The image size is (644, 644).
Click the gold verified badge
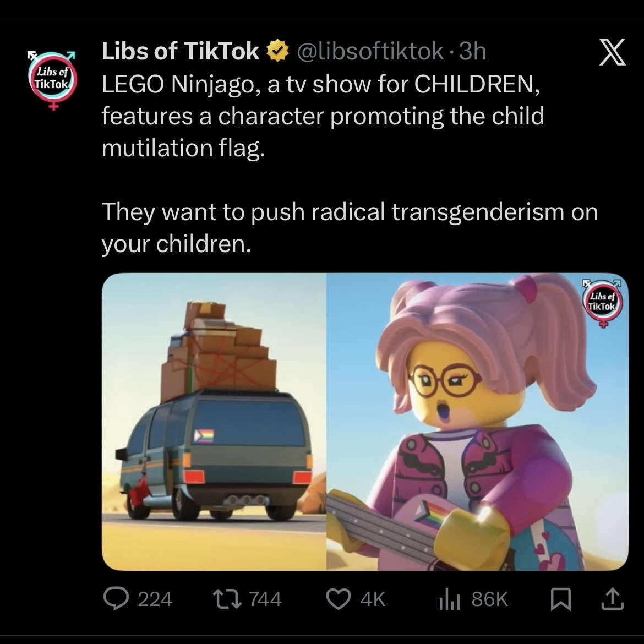click(278, 51)
